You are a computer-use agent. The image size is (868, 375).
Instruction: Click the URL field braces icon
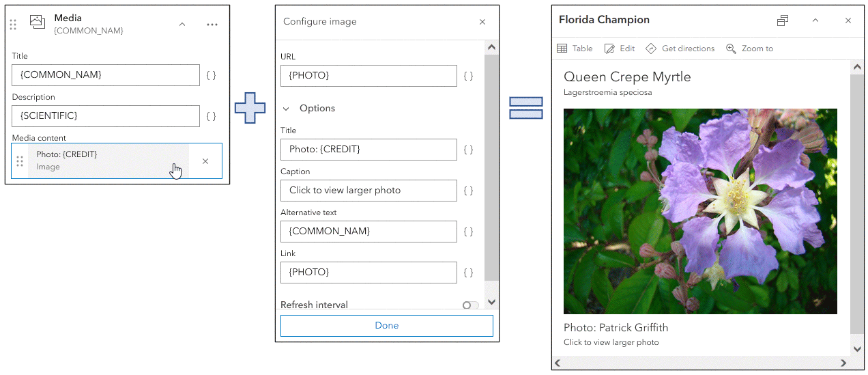468,76
